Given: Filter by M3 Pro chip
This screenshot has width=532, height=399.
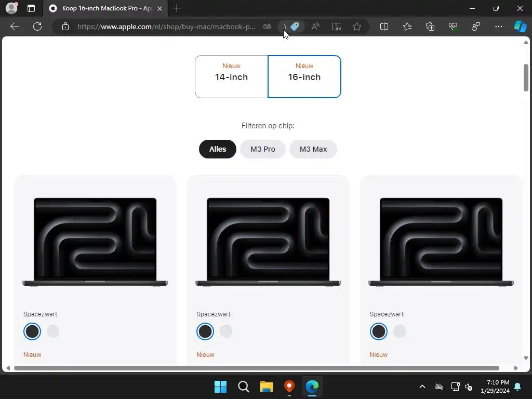Looking at the screenshot, I should click(263, 149).
